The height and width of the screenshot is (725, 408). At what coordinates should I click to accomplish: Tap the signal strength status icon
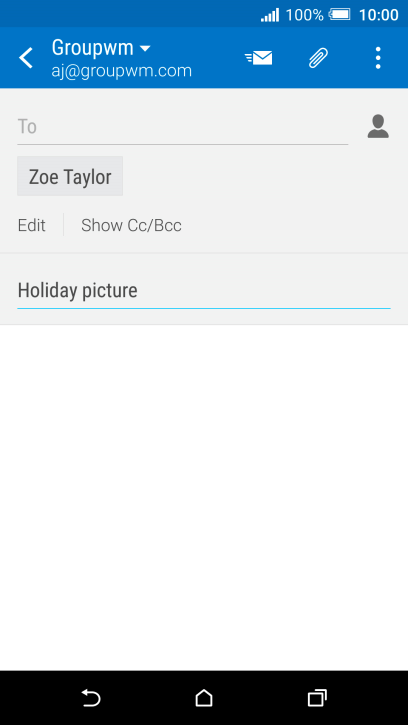click(x=270, y=15)
